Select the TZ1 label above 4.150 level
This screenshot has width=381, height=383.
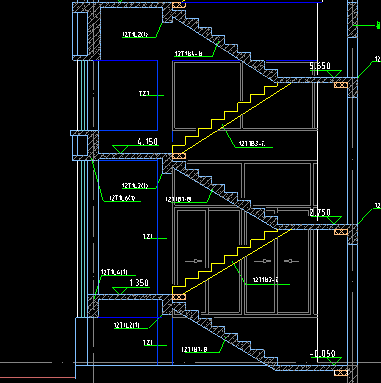144,94
